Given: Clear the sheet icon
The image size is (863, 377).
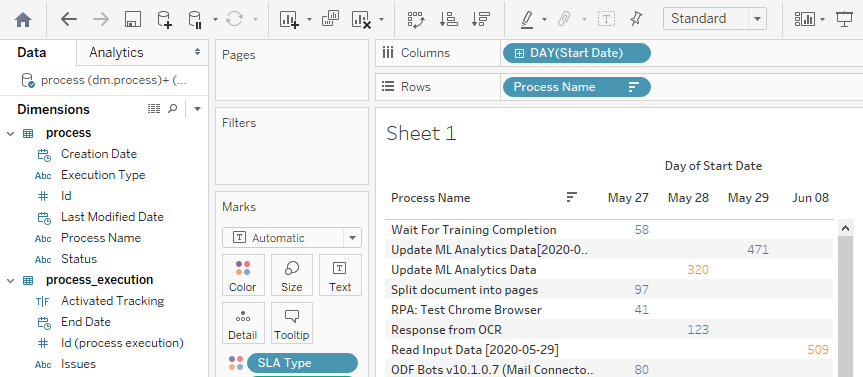Looking at the screenshot, I should tap(361, 20).
